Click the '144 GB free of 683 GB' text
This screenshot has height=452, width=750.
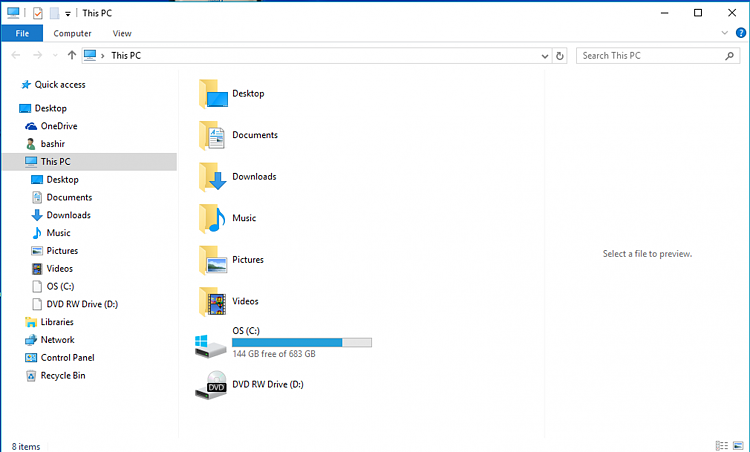(274, 354)
